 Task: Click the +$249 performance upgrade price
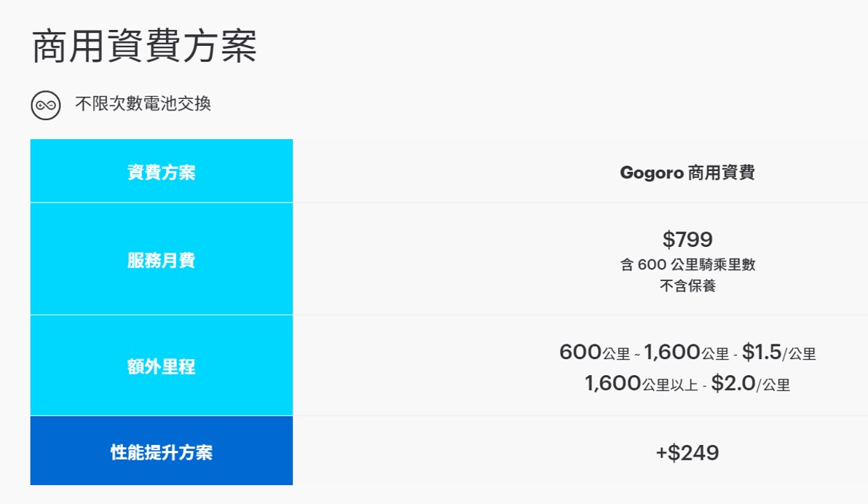687,453
